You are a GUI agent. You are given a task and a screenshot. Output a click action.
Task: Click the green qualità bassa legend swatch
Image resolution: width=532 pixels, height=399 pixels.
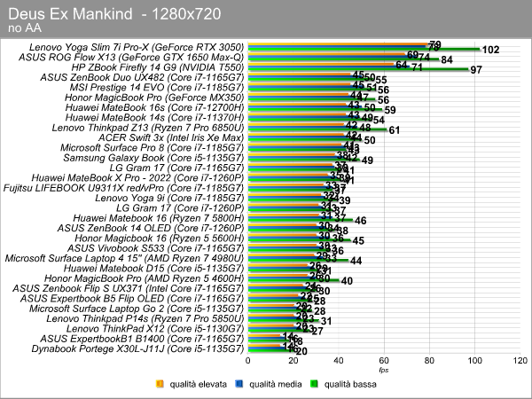[x=314, y=384]
